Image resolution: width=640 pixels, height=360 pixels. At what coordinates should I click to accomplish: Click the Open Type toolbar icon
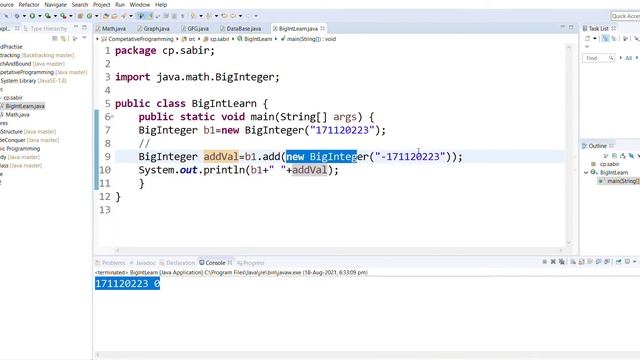click(x=106, y=16)
